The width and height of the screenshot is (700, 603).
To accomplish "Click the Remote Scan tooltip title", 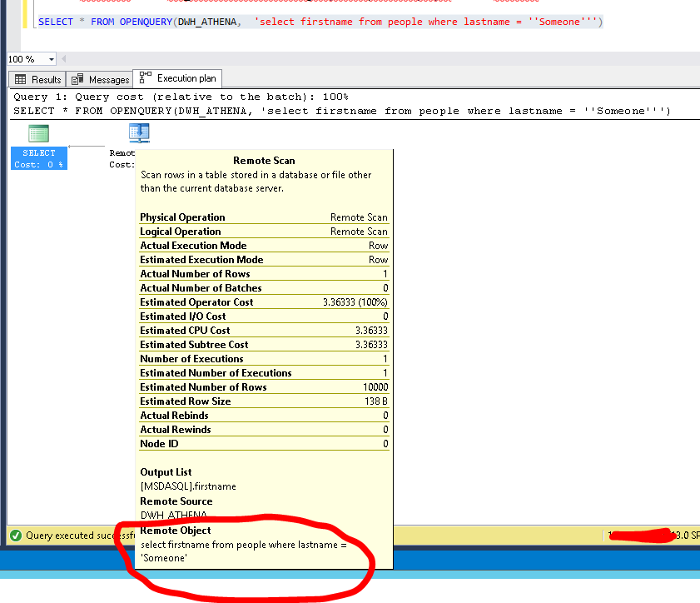I will pos(264,161).
